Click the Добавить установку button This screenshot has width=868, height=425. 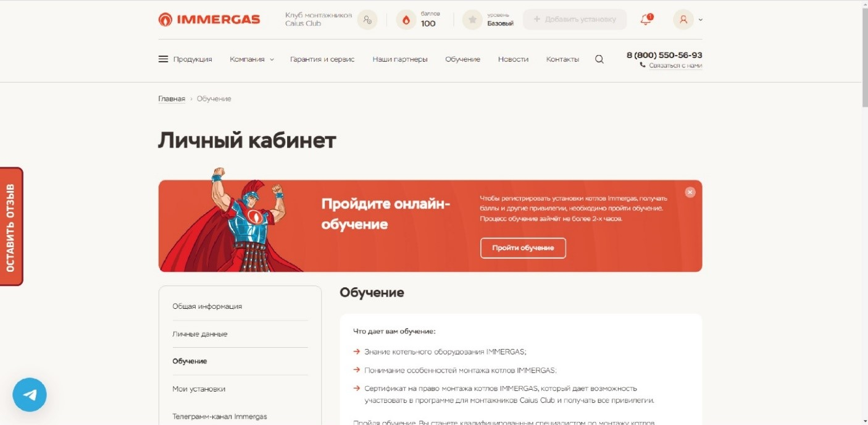coord(575,20)
